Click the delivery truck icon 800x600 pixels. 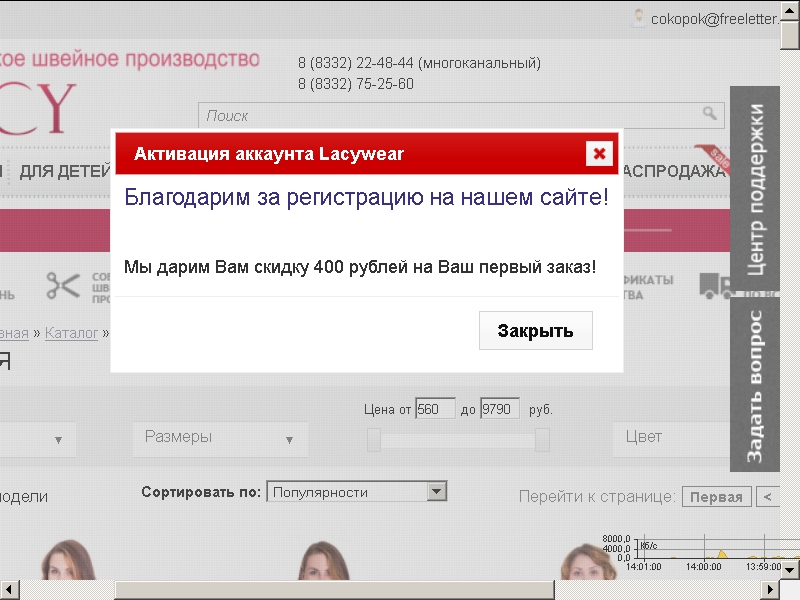click(715, 285)
